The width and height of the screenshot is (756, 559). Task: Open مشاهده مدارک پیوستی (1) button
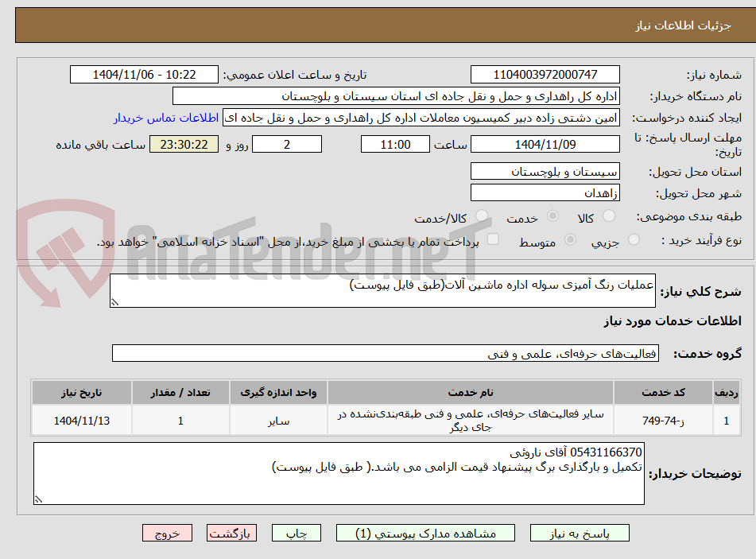(x=426, y=533)
